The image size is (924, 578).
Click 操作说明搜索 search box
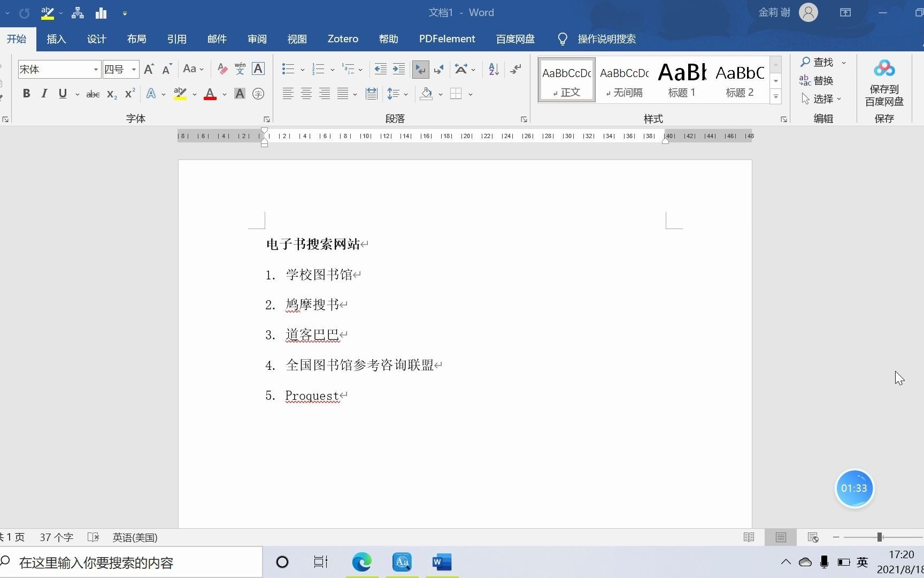606,39
